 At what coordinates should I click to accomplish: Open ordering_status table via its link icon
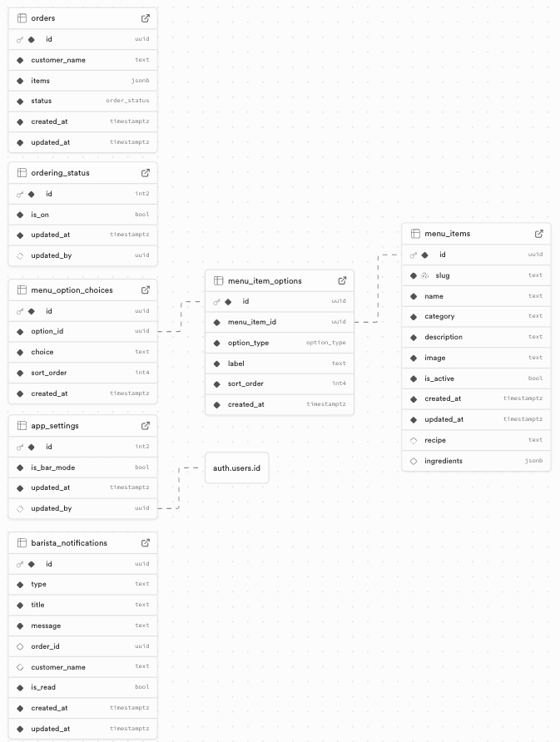tap(146, 173)
